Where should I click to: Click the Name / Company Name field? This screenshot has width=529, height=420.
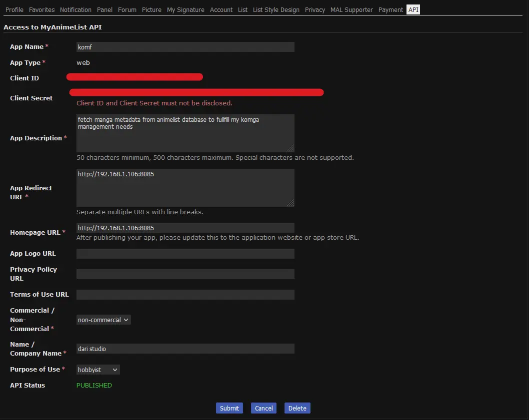[x=185, y=349]
